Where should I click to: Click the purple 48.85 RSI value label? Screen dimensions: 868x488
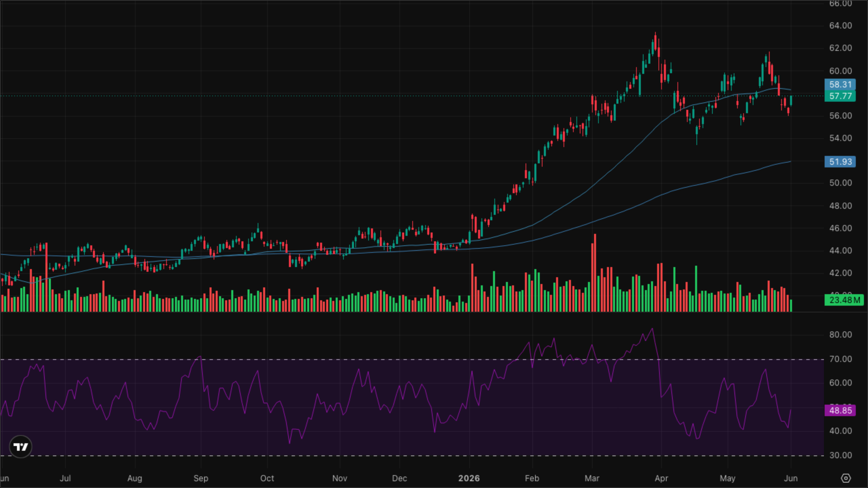coord(840,410)
